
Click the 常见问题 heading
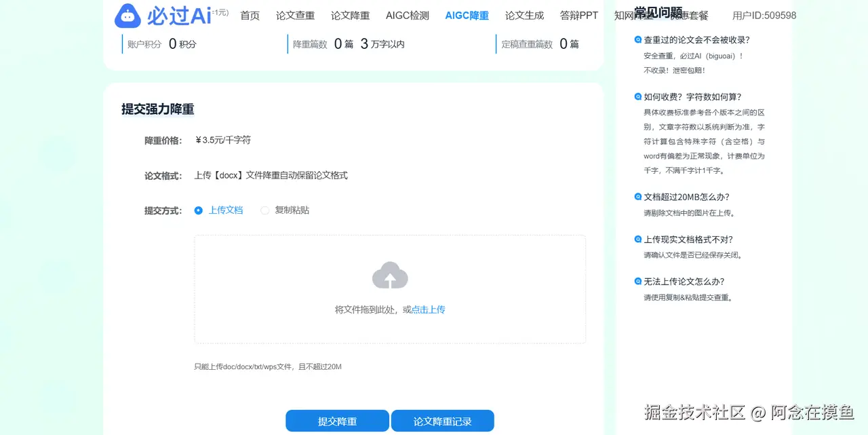[658, 12]
